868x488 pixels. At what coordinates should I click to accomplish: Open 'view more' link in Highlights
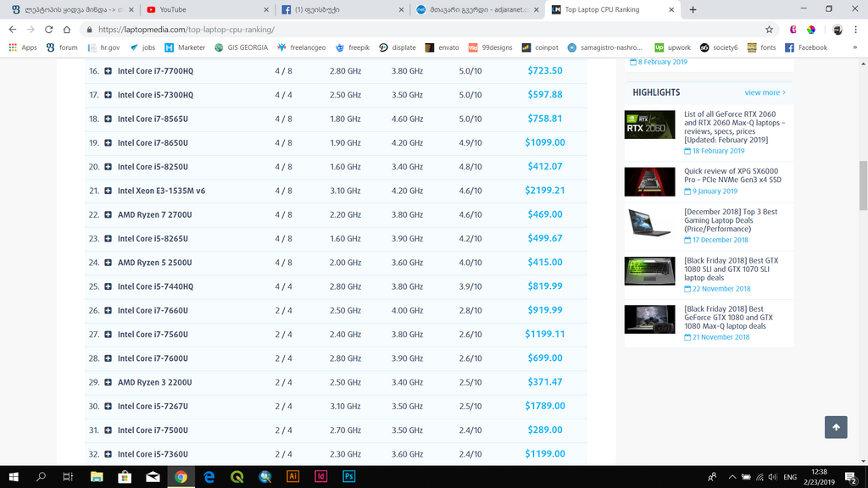coord(765,92)
